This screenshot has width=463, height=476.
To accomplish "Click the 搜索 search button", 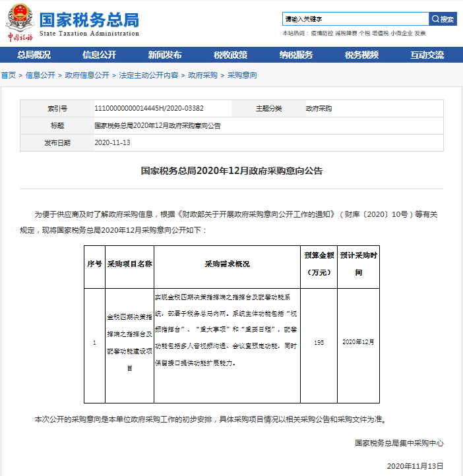I will [443, 19].
